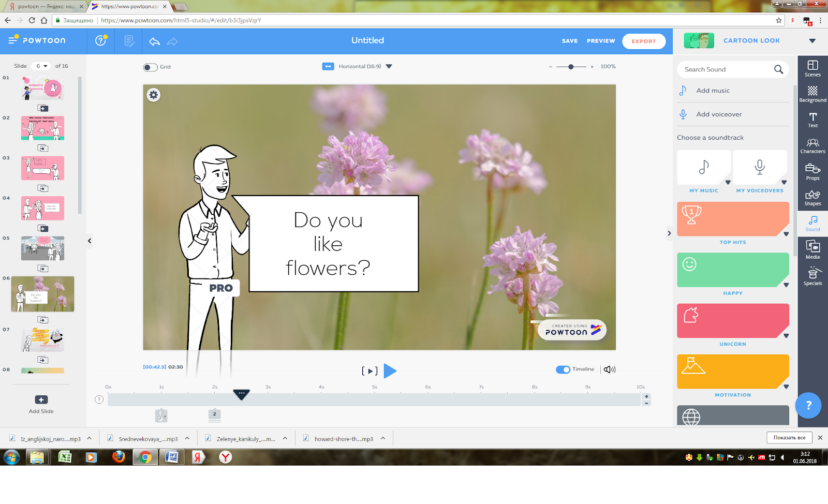This screenshot has width=828, height=504.
Task: Open the Shapes panel
Action: click(x=813, y=198)
